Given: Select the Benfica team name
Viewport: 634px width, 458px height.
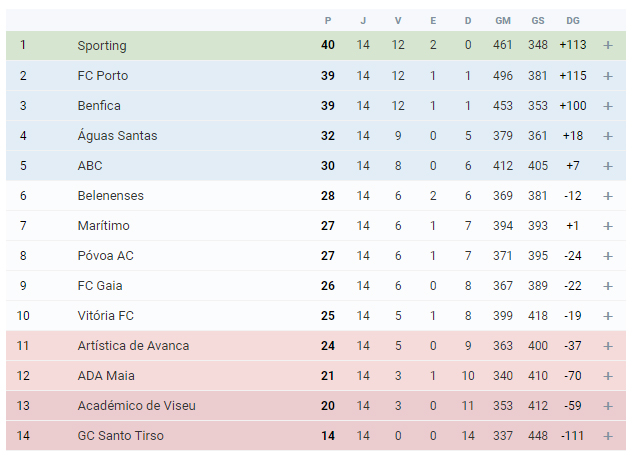Looking at the screenshot, I should click(99, 106).
